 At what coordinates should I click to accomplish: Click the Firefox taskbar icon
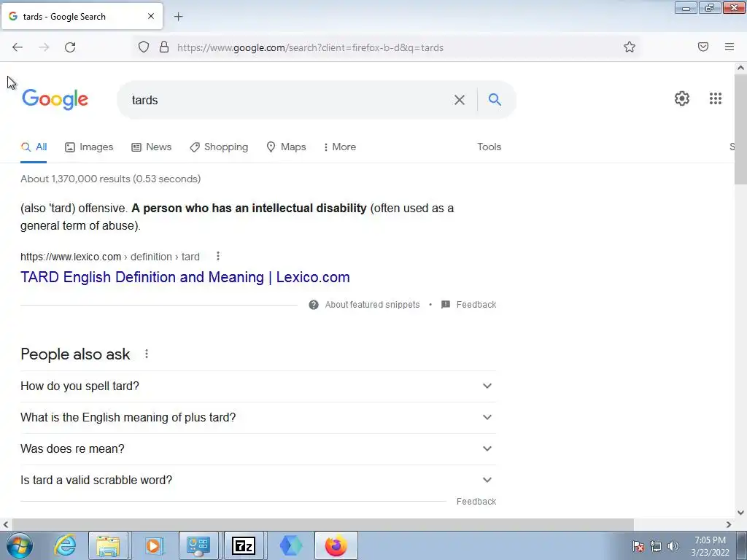pyautogui.click(x=336, y=545)
